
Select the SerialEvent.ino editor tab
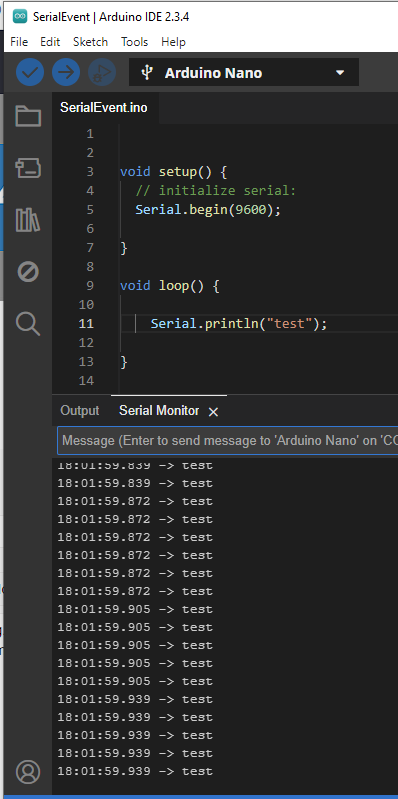click(x=104, y=108)
